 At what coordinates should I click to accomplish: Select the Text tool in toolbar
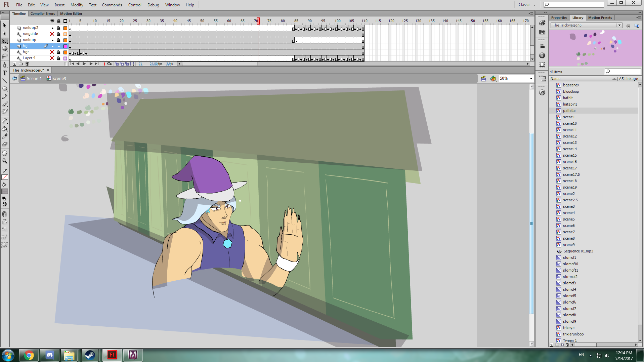(x=5, y=73)
